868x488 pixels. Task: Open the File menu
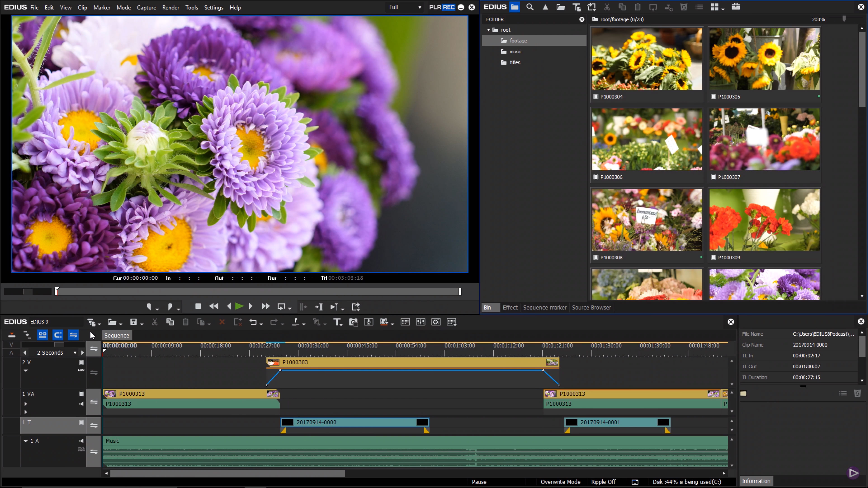[x=34, y=7]
